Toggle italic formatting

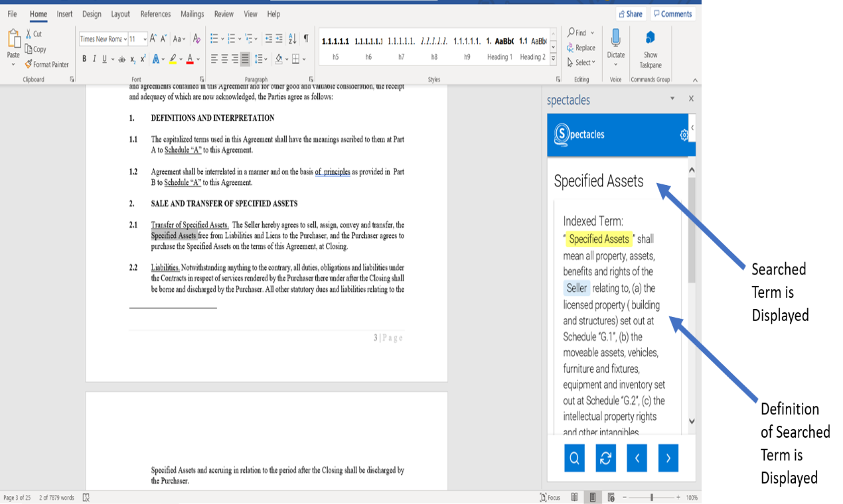(94, 59)
